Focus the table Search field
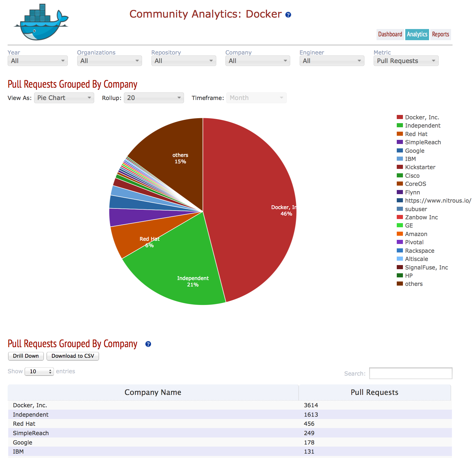The image size is (476, 458). point(411,373)
